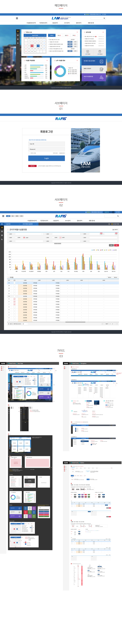Open 시설물정보관리 menu on main page
This screenshot has height=644, width=122.
pos(31,23)
